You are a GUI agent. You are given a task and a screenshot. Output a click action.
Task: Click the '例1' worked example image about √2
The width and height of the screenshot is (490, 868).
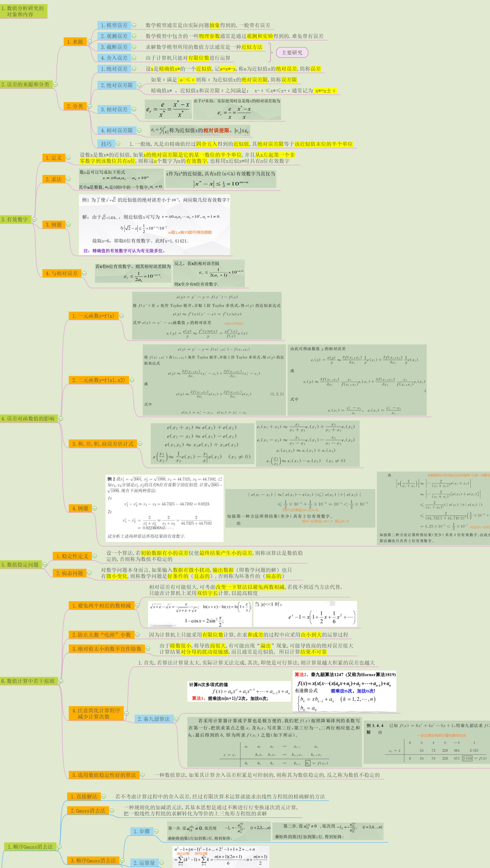(154, 224)
